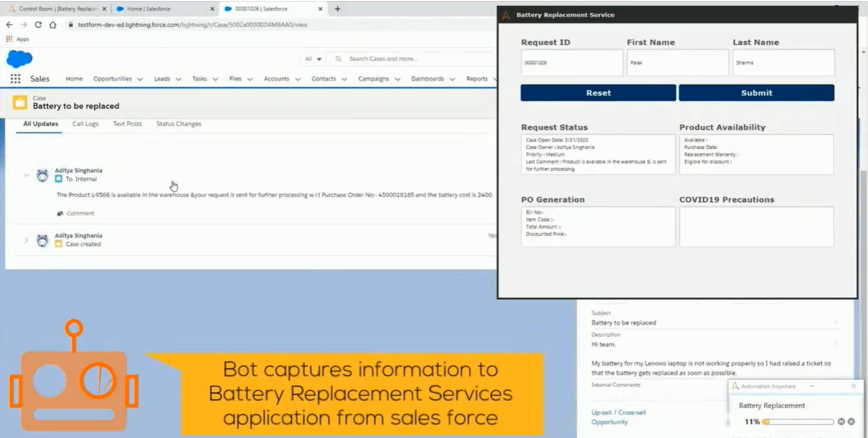Open the Home nav item in Salesforce

74,79
